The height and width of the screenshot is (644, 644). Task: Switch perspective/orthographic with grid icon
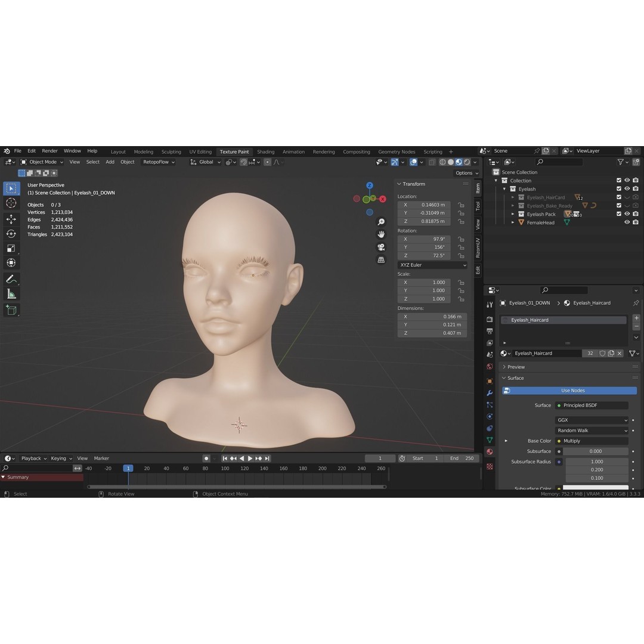(381, 260)
